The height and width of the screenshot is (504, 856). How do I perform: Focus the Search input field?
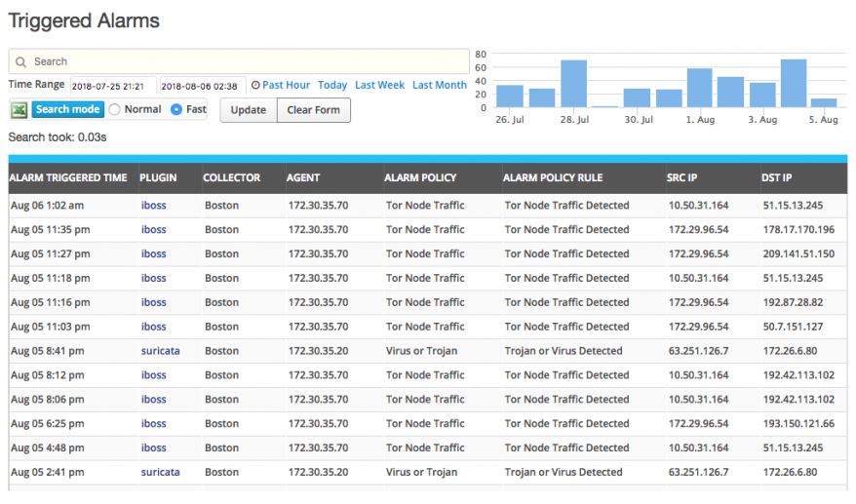click(x=239, y=61)
